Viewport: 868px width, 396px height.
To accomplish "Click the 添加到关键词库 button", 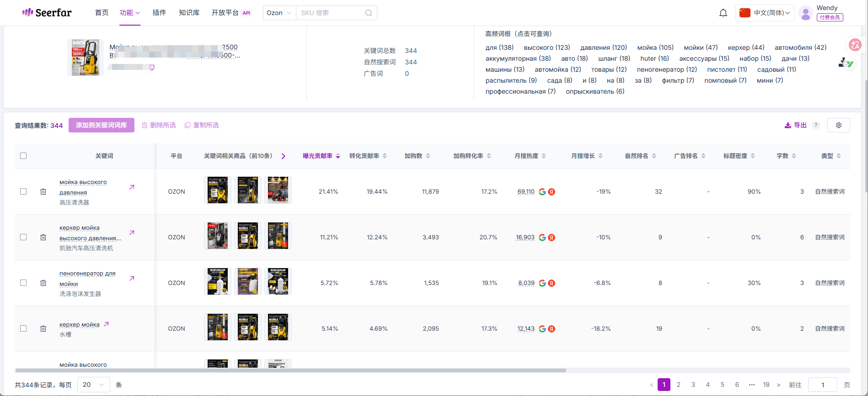I will point(102,125).
